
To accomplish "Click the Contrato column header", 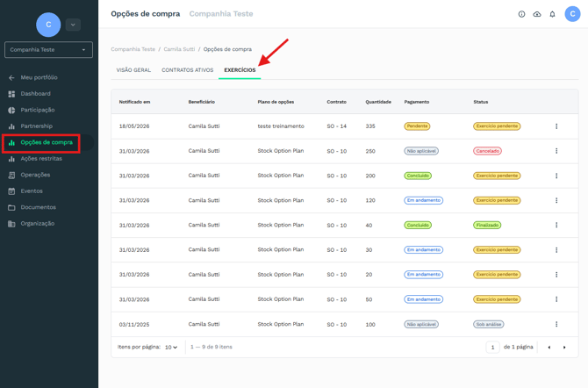I will click(x=336, y=102).
